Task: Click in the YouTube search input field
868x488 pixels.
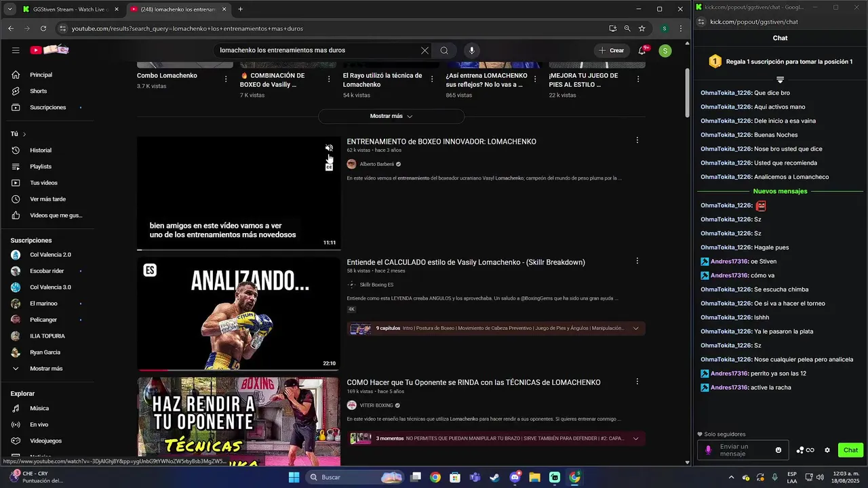Action: click(317, 50)
